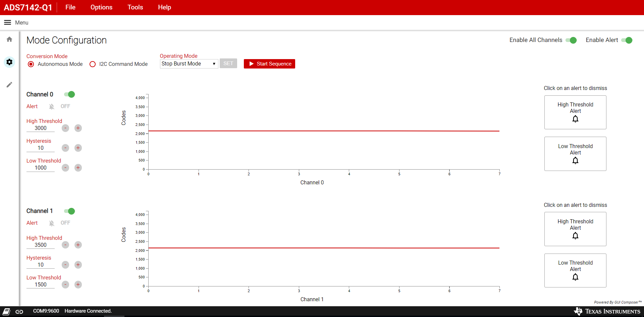Screen dimensions: 644x317
Task: Increment Channel 0 Hysteresis with the plus button
Action: tap(78, 148)
